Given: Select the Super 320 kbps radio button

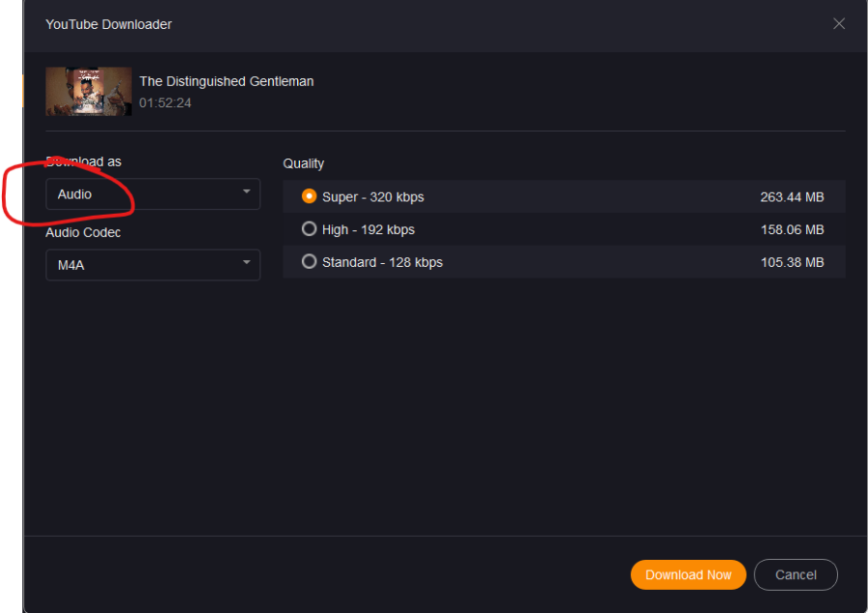Looking at the screenshot, I should 310,196.
